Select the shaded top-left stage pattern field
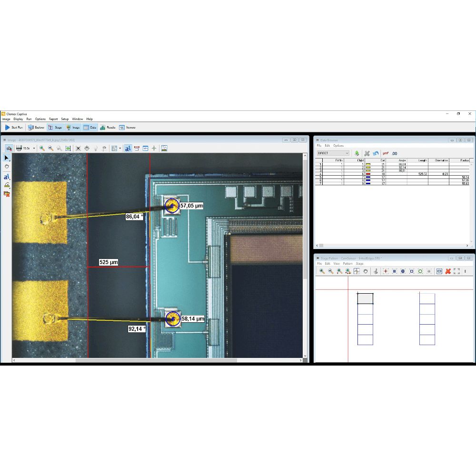Viewport: 476px width, 476px height. tap(365, 298)
